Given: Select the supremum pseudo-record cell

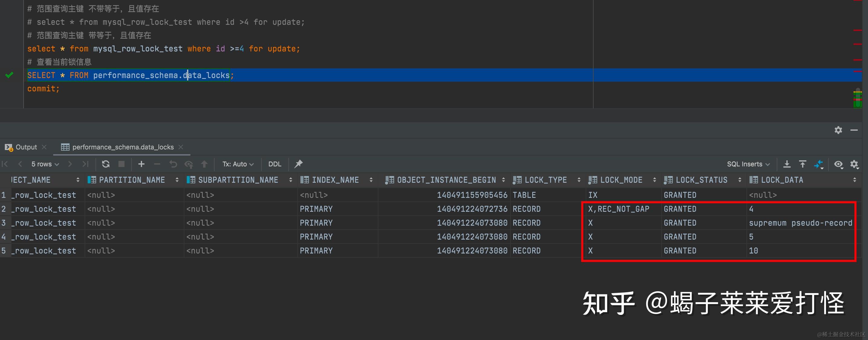Looking at the screenshot, I should pyautogui.click(x=801, y=223).
